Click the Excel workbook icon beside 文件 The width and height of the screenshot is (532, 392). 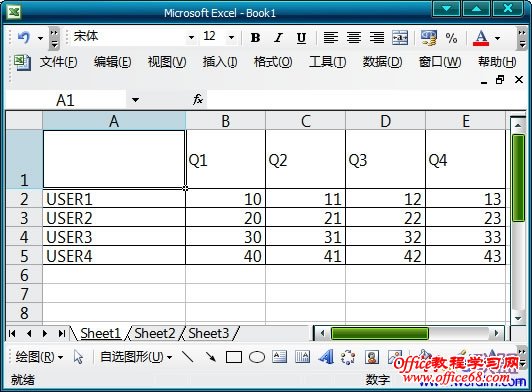[x=22, y=62]
